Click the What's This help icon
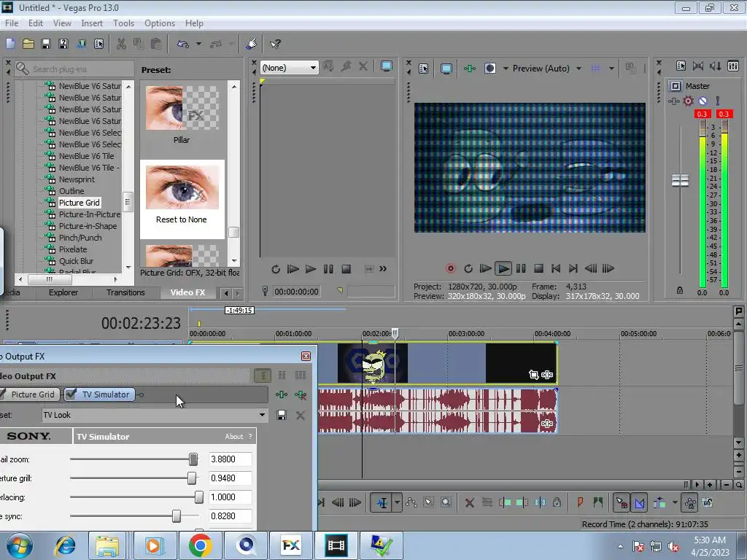Viewport: 747px width, 560px height. 275,44
